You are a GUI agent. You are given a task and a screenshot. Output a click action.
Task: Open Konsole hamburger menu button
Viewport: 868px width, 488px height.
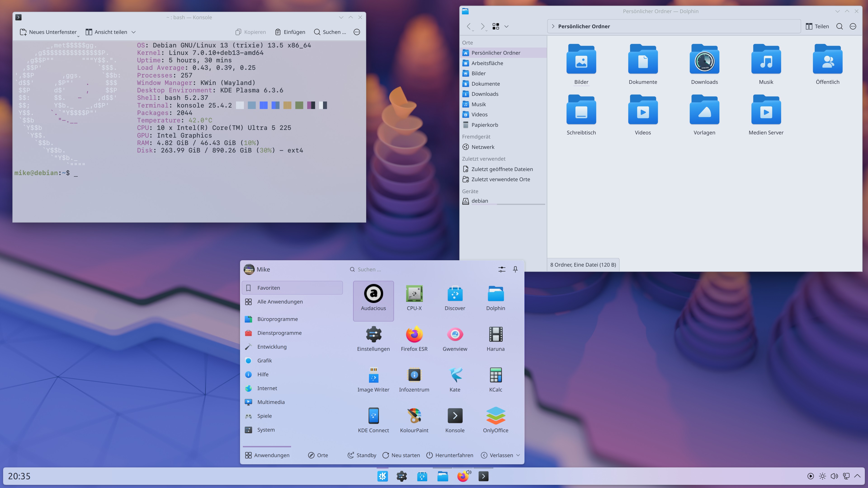click(357, 32)
